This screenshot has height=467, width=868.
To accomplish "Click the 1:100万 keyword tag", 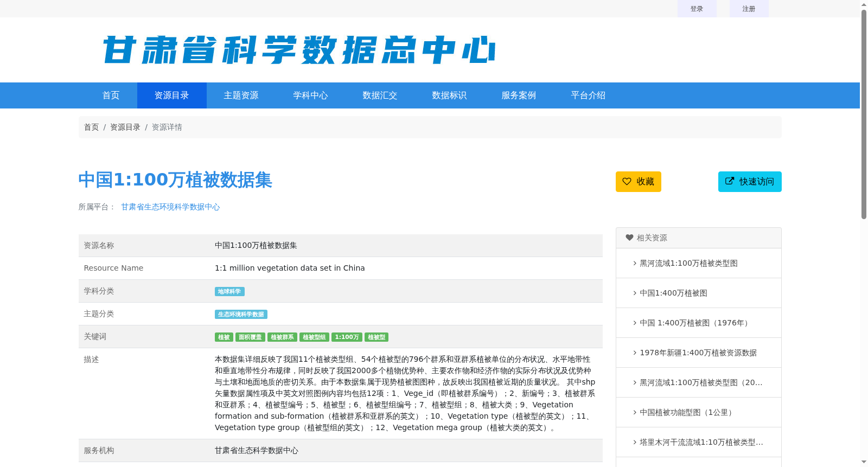I will point(347,337).
